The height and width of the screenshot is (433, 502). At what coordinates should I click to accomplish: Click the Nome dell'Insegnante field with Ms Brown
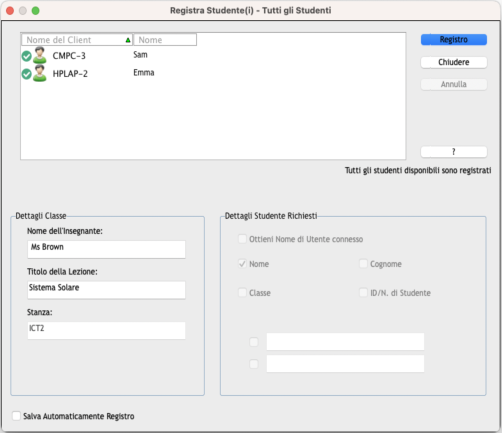106,249
